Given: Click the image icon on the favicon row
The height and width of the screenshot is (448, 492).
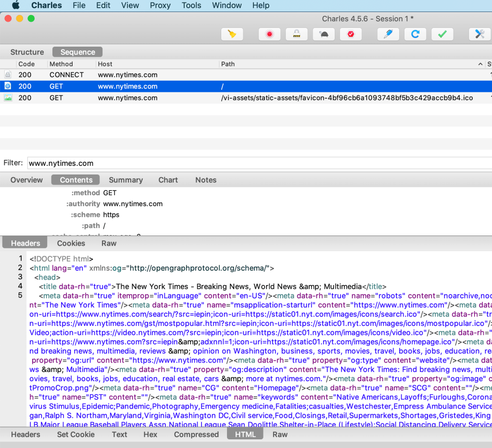Looking at the screenshot, I should tap(8, 98).
